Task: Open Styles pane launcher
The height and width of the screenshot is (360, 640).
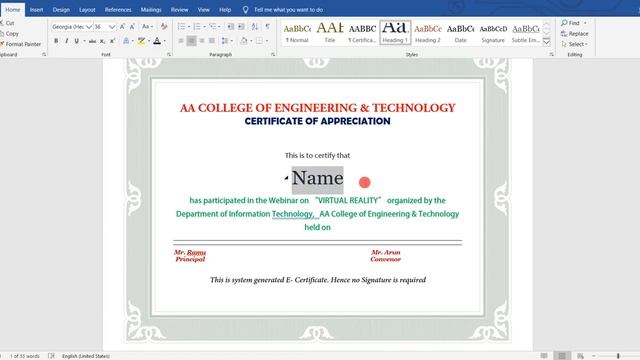Action: click(551, 54)
